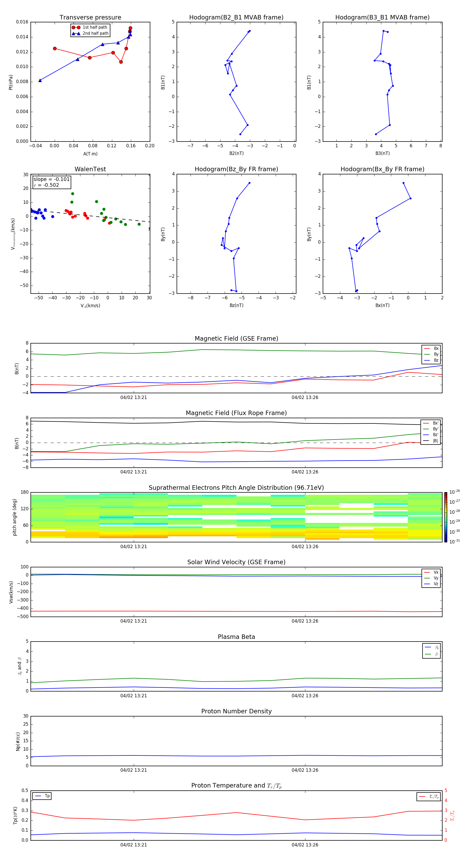Click '04/02 13:21' tick under Plasma Beta plot
Viewport: 473px width, 868px height.
tap(134, 696)
